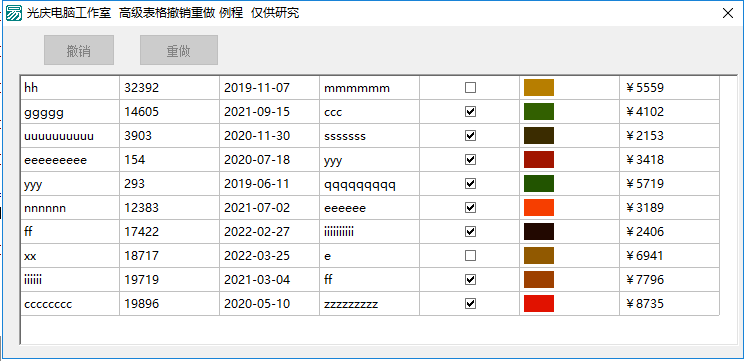
Task: Uncheck the checkbox in the nnnnnn row
Action: [470, 208]
